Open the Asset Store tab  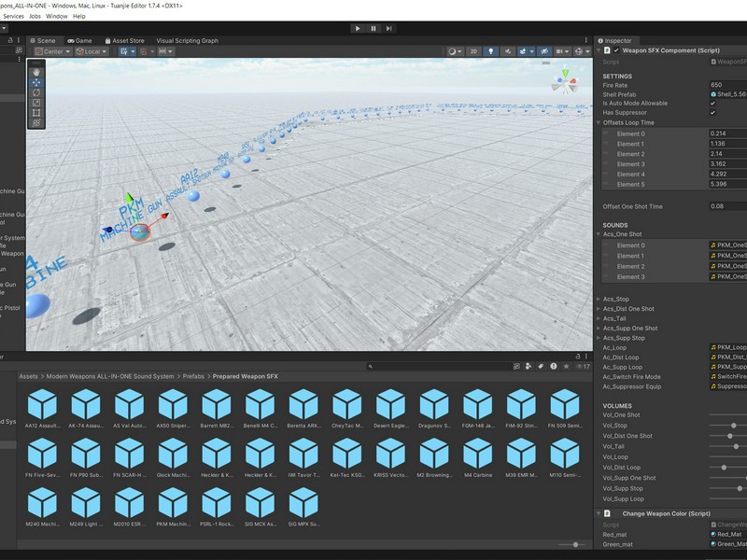coord(124,40)
